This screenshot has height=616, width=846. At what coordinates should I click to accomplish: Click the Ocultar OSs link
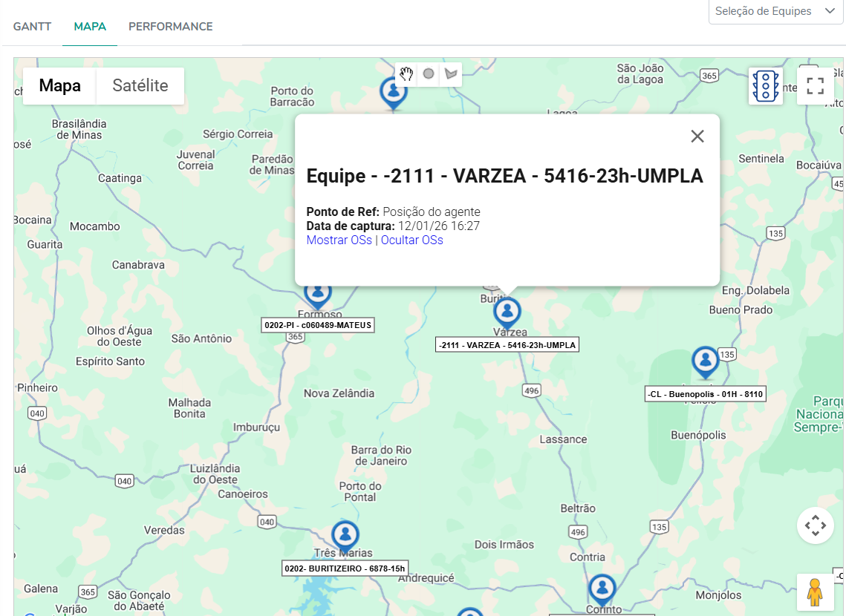click(411, 240)
